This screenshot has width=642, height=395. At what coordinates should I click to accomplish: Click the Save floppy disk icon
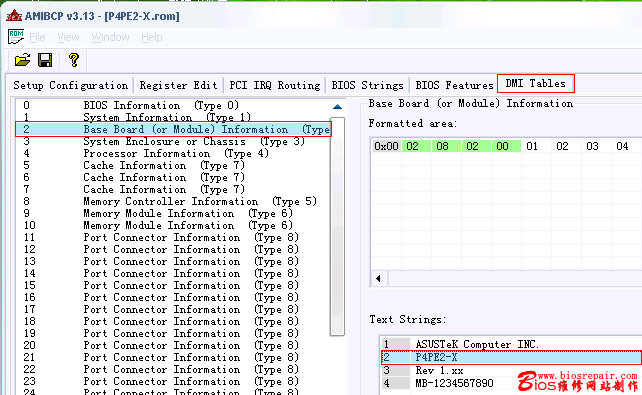tap(45, 60)
